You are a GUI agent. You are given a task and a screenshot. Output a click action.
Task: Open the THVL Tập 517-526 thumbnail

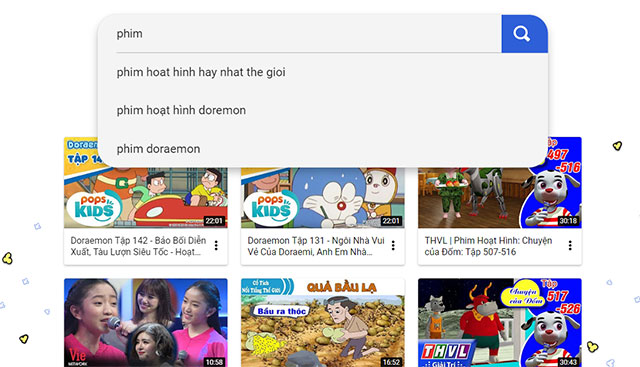click(x=500, y=323)
